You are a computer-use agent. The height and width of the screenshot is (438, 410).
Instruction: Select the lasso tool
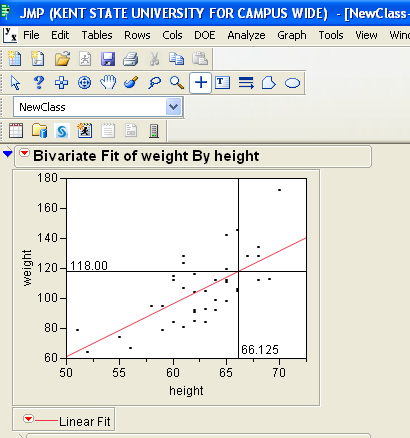[154, 82]
